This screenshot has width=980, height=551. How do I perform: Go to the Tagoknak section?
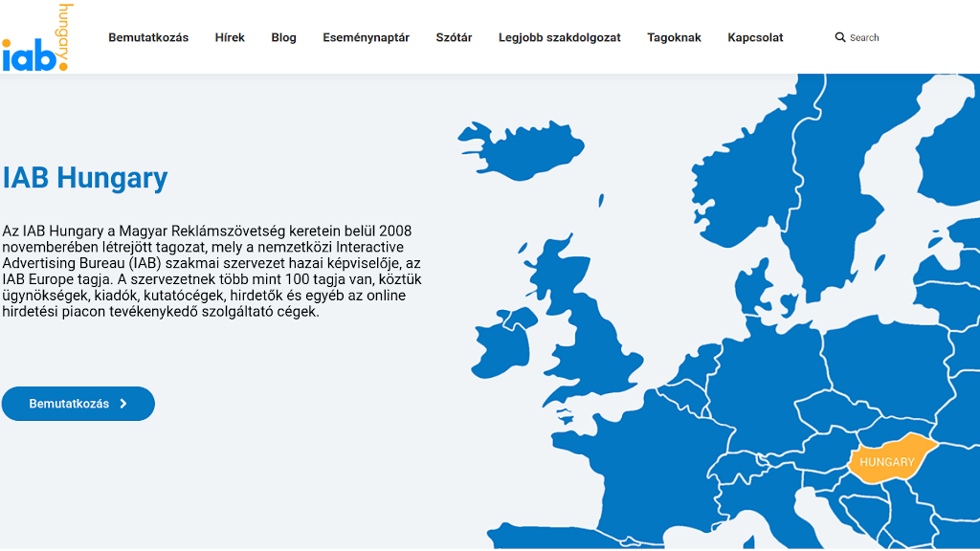[674, 37]
